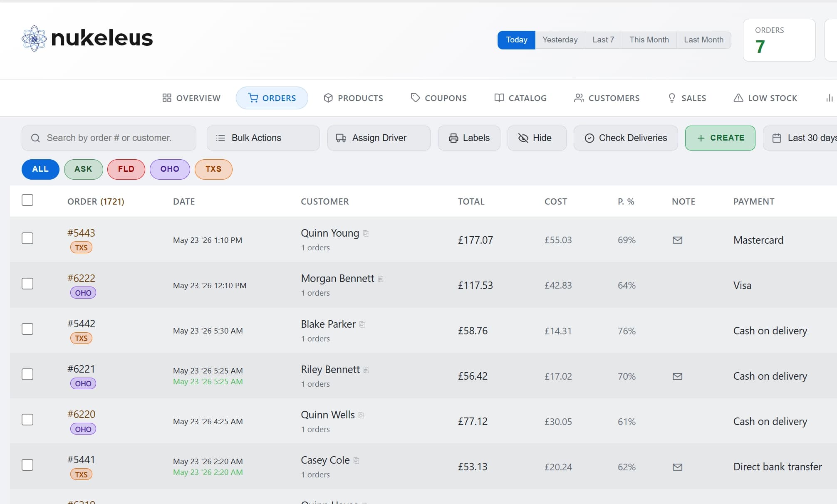Open the Assign Driver dropdown
This screenshot has width=837, height=504.
click(x=379, y=138)
